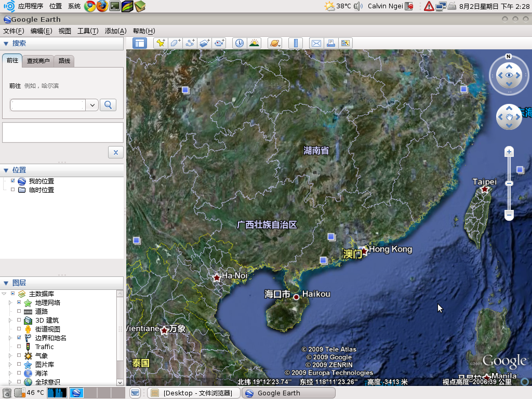The height and width of the screenshot is (399, 532).
Task: Enable the 图片库 layer checkbox
Action: [19, 364]
